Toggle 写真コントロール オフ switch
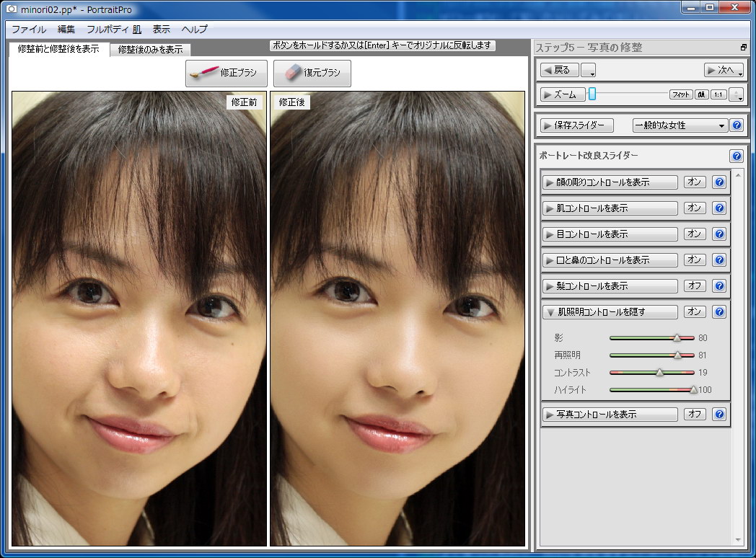 (x=695, y=415)
